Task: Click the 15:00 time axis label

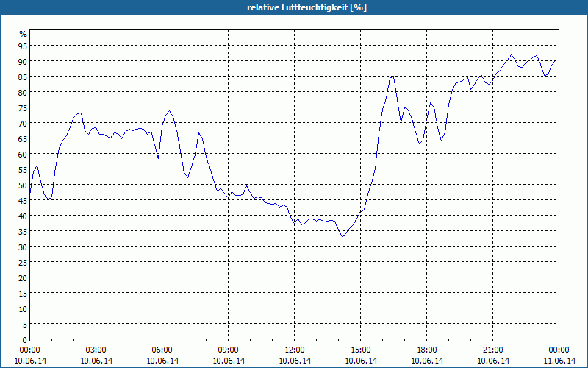Action: pyautogui.click(x=361, y=350)
